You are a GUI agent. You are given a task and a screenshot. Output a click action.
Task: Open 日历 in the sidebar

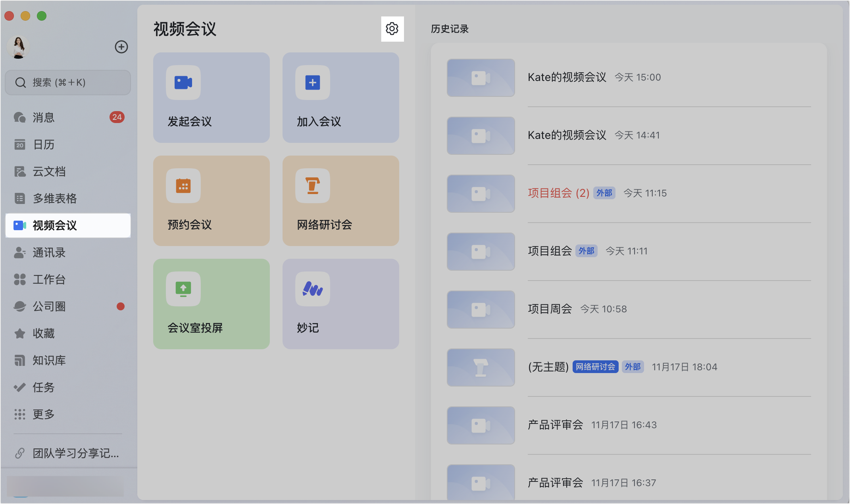68,144
